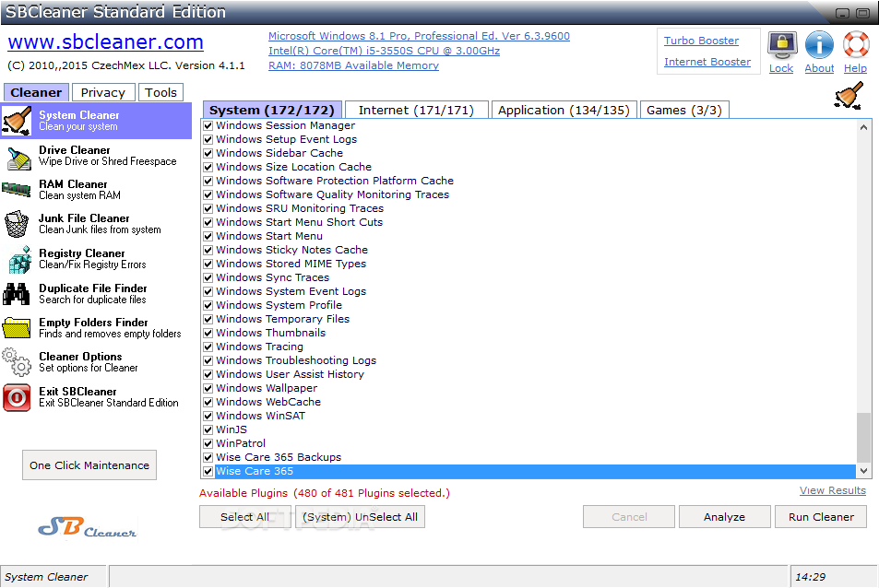Click the plugin list scroll down arrow
879x588 pixels.
click(x=864, y=471)
